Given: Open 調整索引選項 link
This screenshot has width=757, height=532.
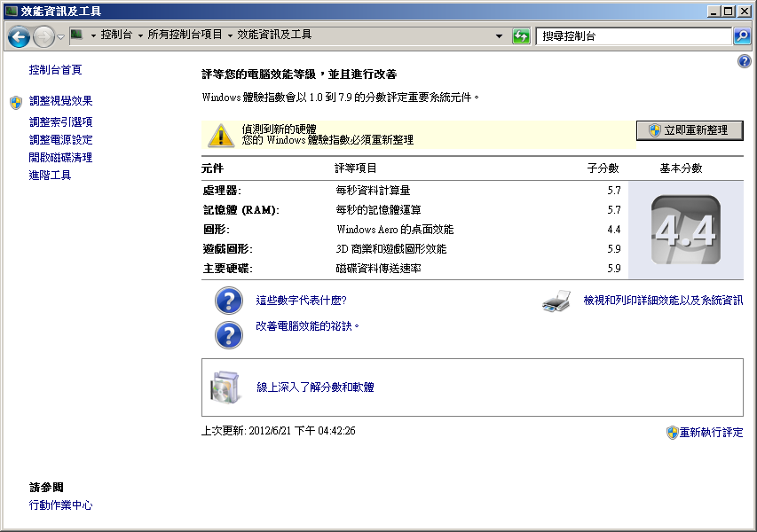Looking at the screenshot, I should tap(61, 122).
